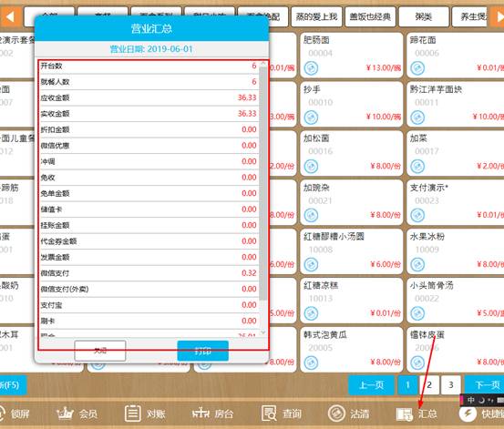This screenshot has height=429, width=504.
Task: Switch to 粥类 category tab
Action: (x=423, y=16)
